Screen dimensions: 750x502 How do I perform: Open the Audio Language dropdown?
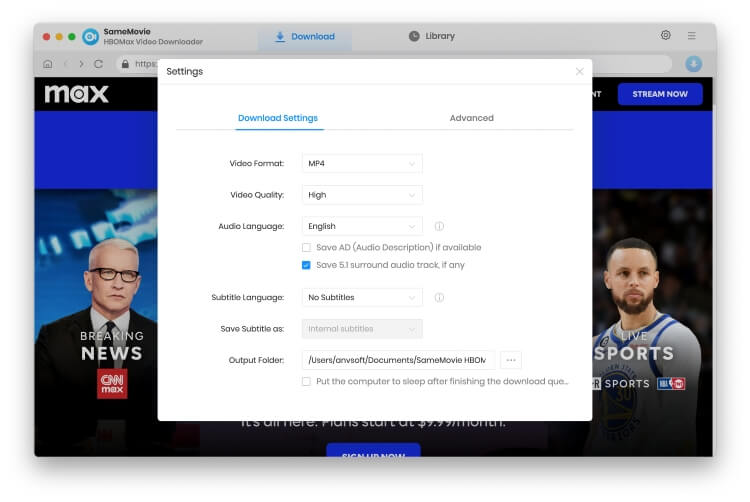(x=362, y=226)
